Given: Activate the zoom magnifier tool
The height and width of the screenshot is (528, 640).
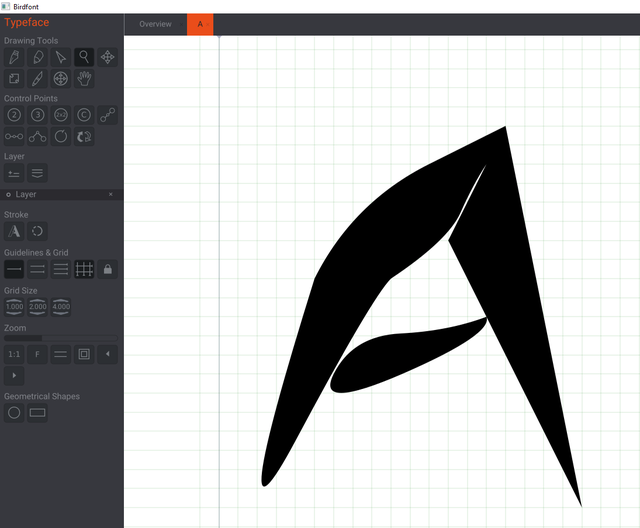Looking at the screenshot, I should click(x=84, y=57).
